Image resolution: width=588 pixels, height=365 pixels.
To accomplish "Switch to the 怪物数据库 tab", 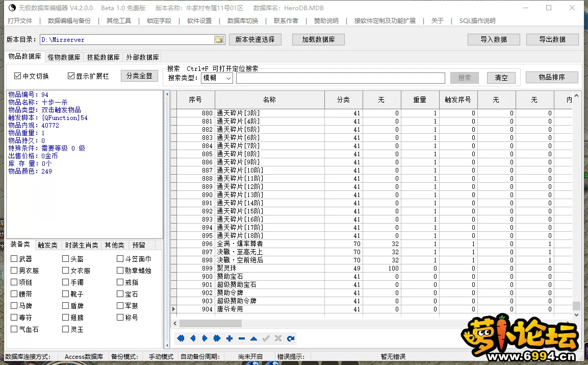I will tap(64, 57).
